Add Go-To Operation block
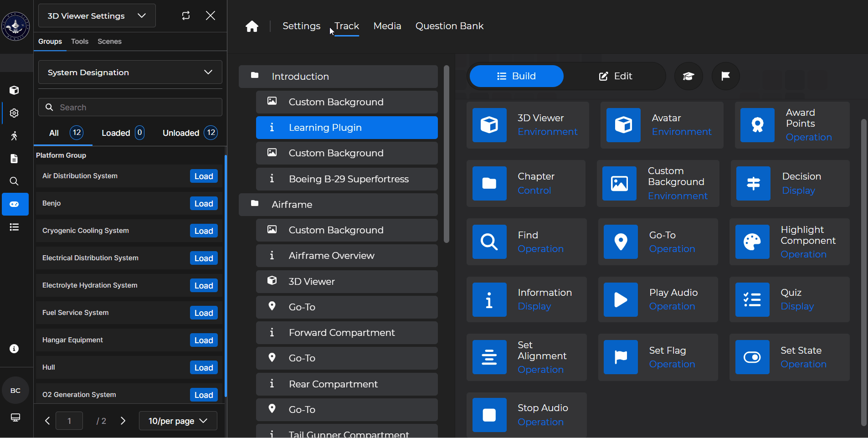868x438 pixels. (658, 242)
